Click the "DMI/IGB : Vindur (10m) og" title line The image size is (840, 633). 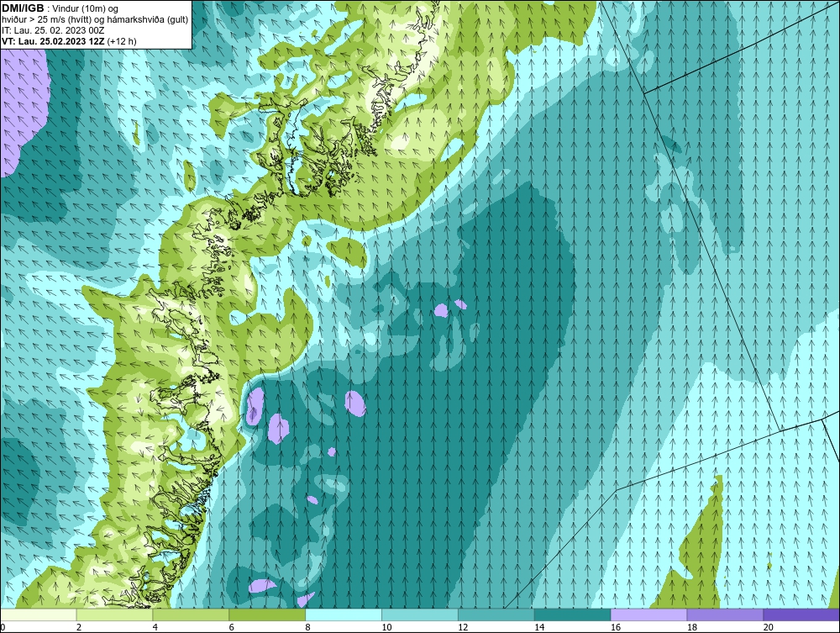pos(60,8)
